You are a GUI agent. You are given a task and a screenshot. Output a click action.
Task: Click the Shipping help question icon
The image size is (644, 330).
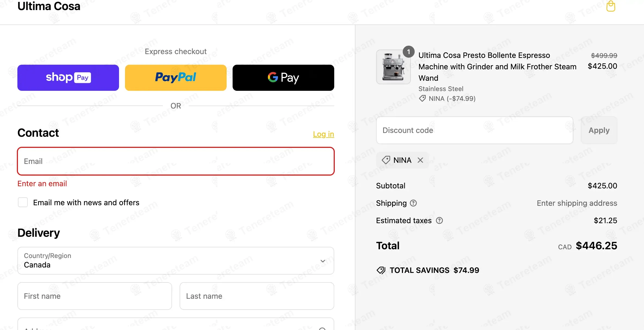(x=413, y=203)
